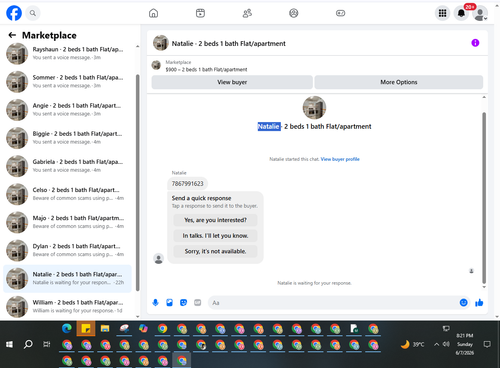Focus the Aa message input field
The image size is (500, 368).
(x=333, y=303)
